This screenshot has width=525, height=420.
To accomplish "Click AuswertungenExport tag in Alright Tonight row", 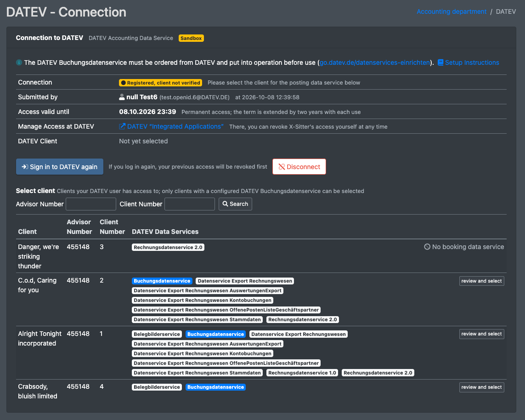I will pos(208,344).
